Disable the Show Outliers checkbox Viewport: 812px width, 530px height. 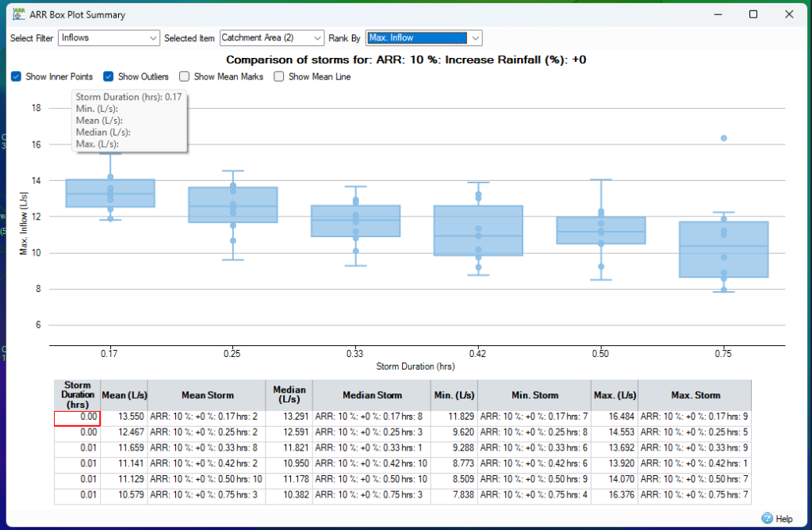109,77
